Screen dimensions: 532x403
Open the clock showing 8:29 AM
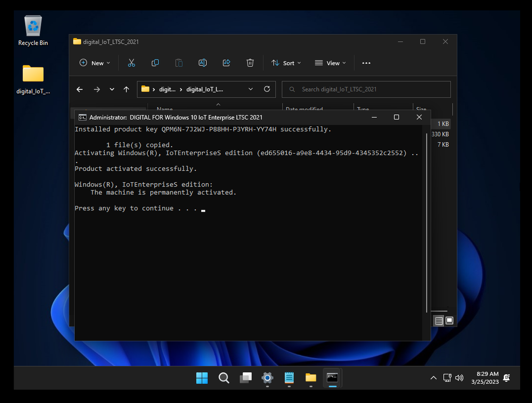(485, 378)
